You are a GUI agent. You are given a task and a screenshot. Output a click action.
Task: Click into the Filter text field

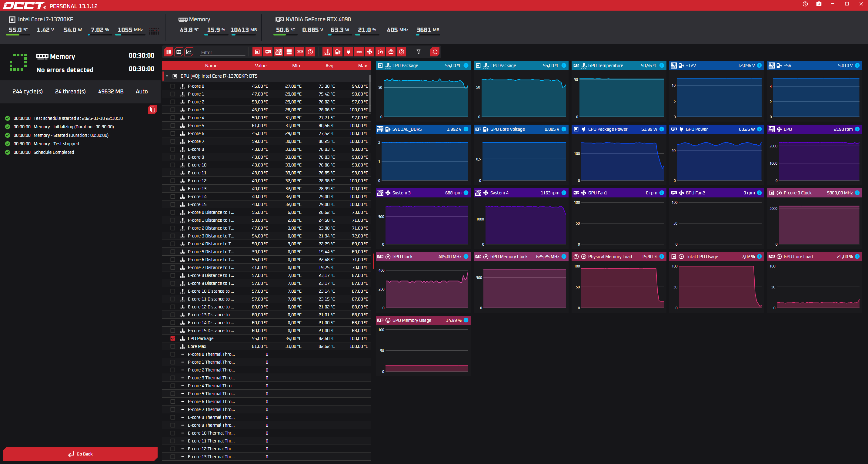click(222, 52)
